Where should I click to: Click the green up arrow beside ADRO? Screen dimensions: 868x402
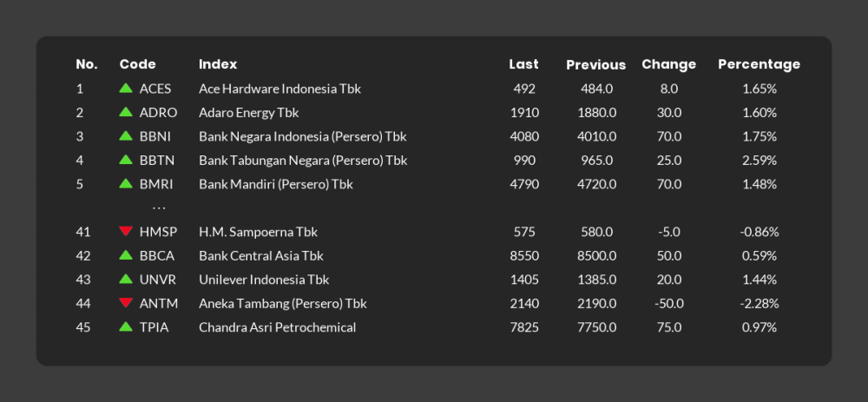point(126,111)
